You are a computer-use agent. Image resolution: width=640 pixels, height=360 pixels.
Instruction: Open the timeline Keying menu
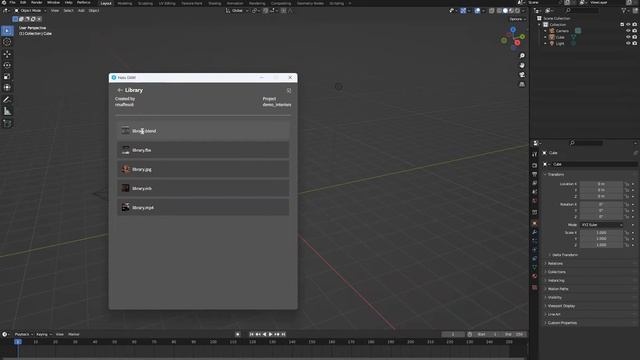pyautogui.click(x=43, y=334)
